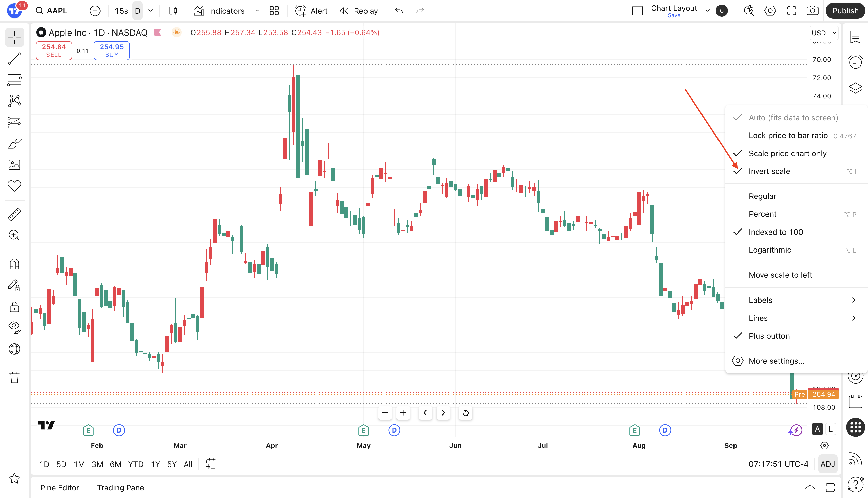
Task: Disable the Plus button option
Action: (x=769, y=336)
